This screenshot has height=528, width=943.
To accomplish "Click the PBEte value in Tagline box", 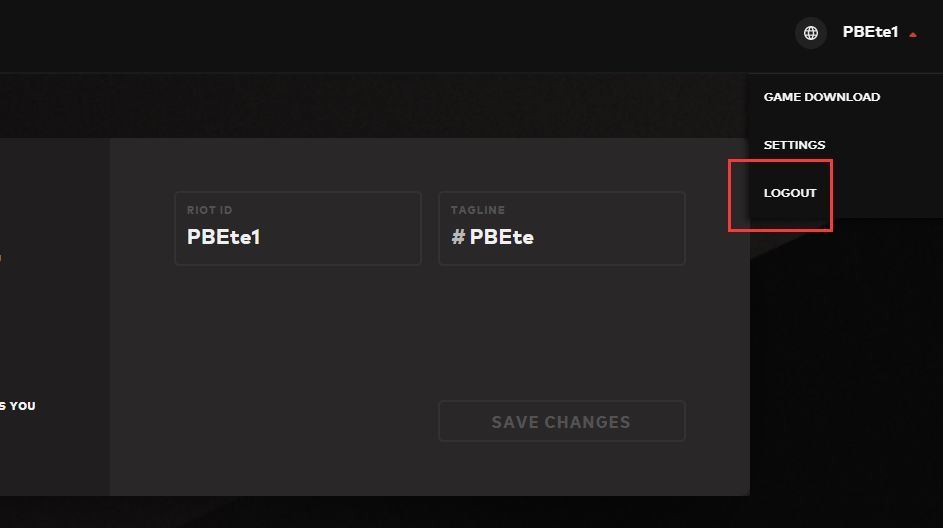I will point(501,237).
